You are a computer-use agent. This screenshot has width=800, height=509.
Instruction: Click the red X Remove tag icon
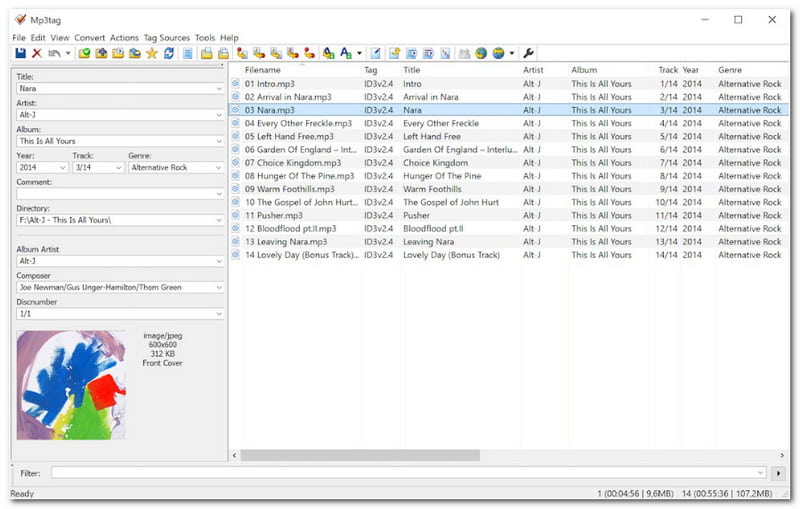37,53
